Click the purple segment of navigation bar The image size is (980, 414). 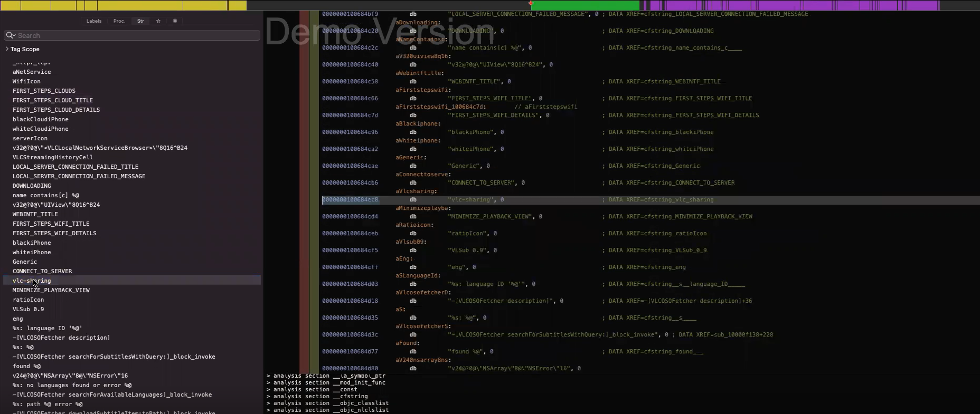(x=792, y=5)
